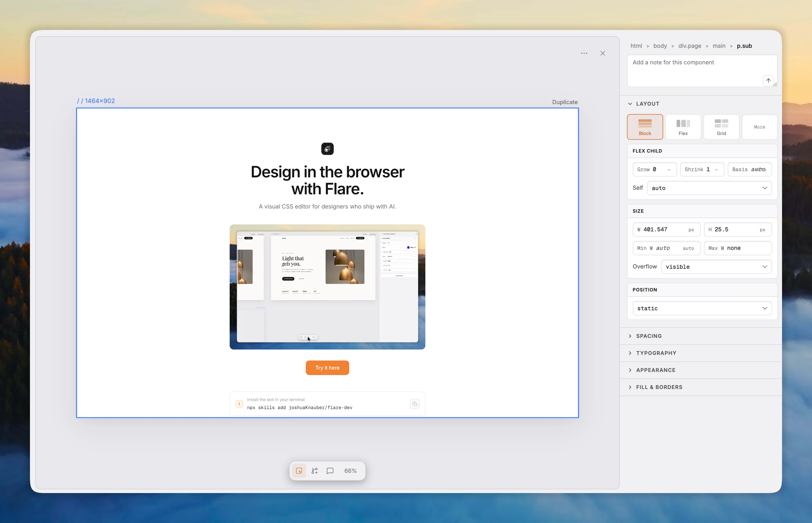
Task: Expand the Spacing section
Action: [x=649, y=336]
